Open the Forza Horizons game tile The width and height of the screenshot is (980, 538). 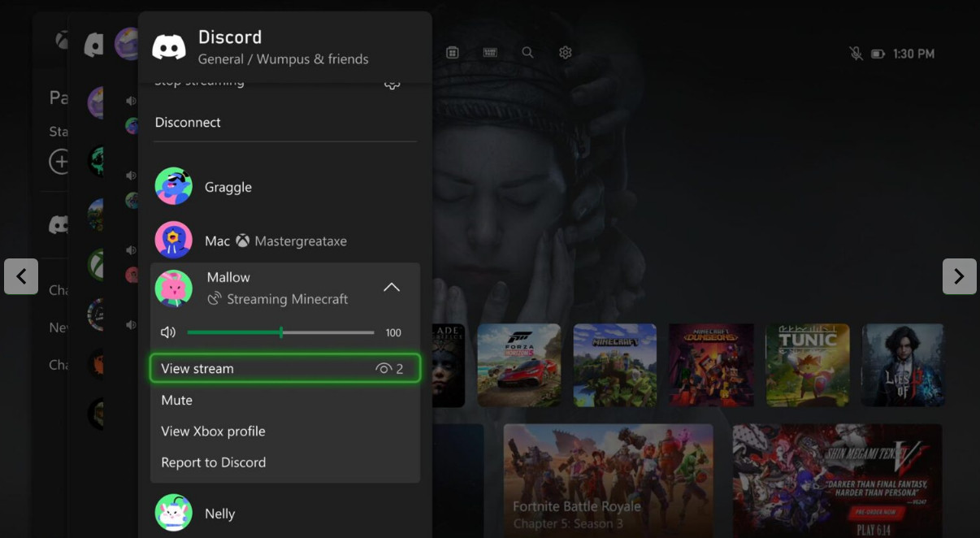[x=519, y=365]
